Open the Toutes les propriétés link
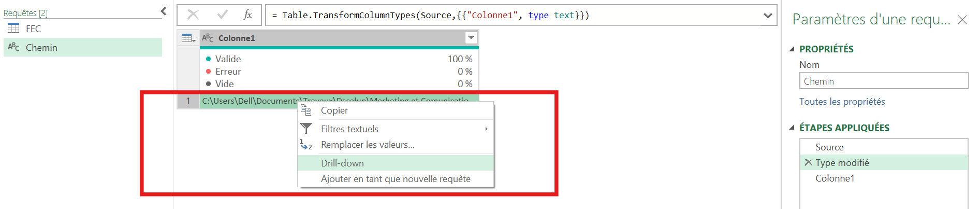 pyautogui.click(x=842, y=102)
